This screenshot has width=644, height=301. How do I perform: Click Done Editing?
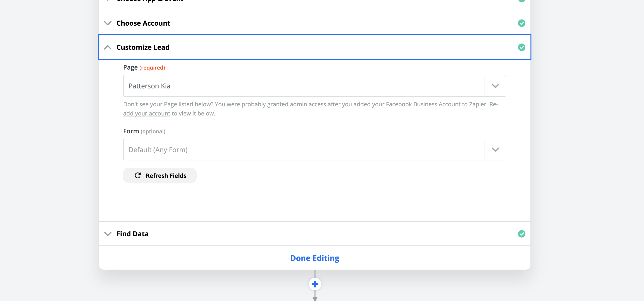tap(315, 258)
